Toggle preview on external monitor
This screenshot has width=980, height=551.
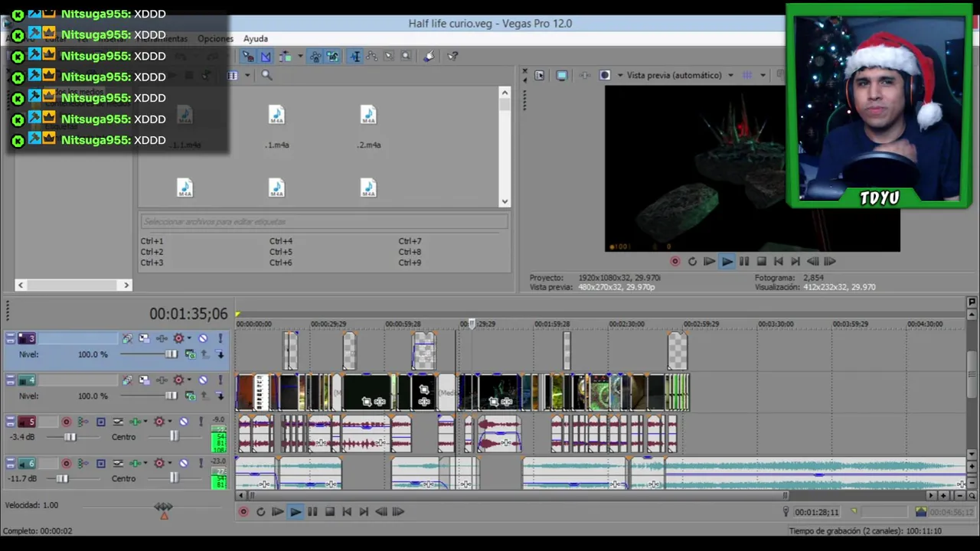click(x=562, y=75)
